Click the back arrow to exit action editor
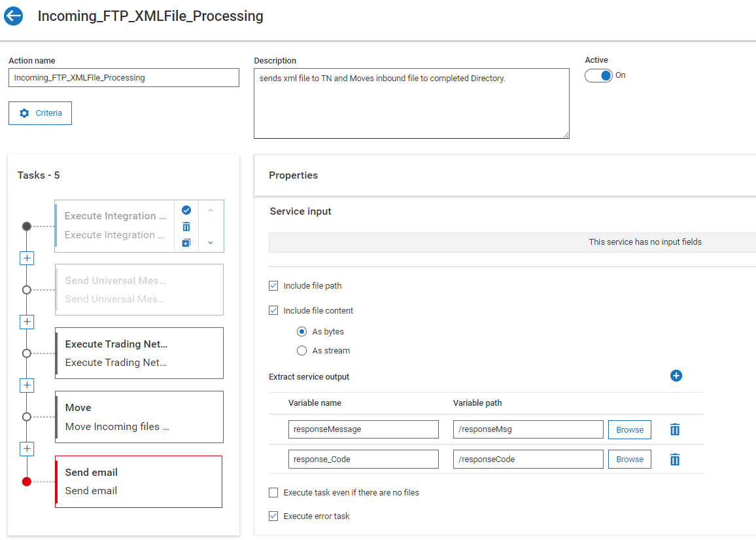This screenshot has width=756, height=540. click(x=13, y=16)
